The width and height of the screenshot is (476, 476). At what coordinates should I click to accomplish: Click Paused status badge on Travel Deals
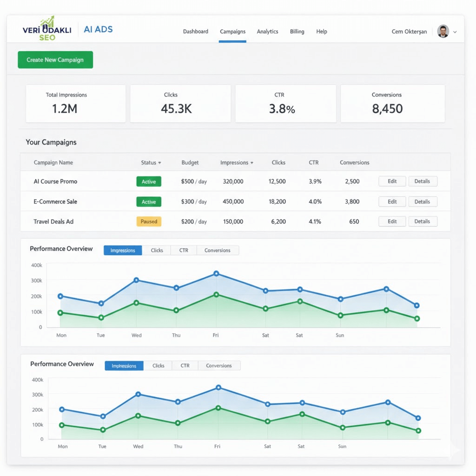point(149,222)
